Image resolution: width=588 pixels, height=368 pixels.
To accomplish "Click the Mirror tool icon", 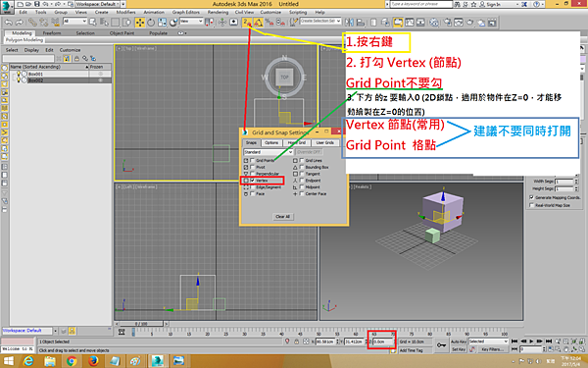I will click(349, 23).
